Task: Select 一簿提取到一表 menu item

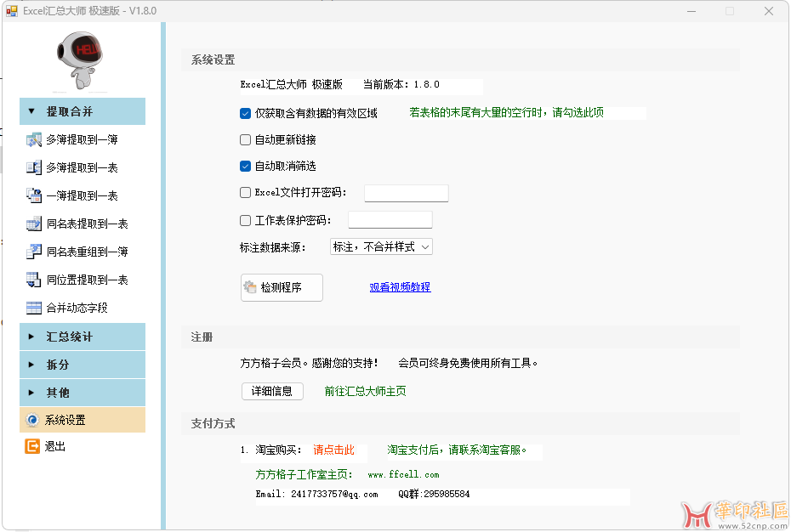Action: tap(83, 195)
